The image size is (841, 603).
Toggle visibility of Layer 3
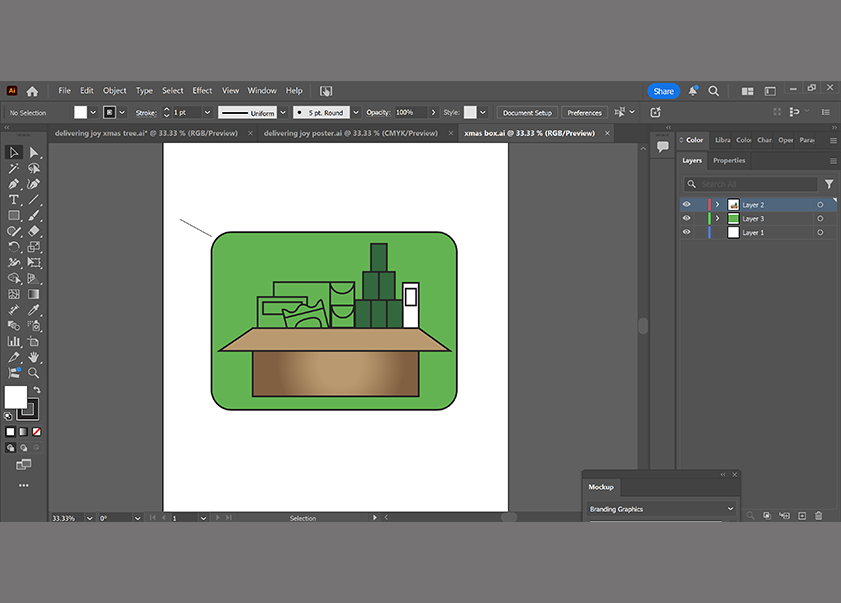point(686,219)
